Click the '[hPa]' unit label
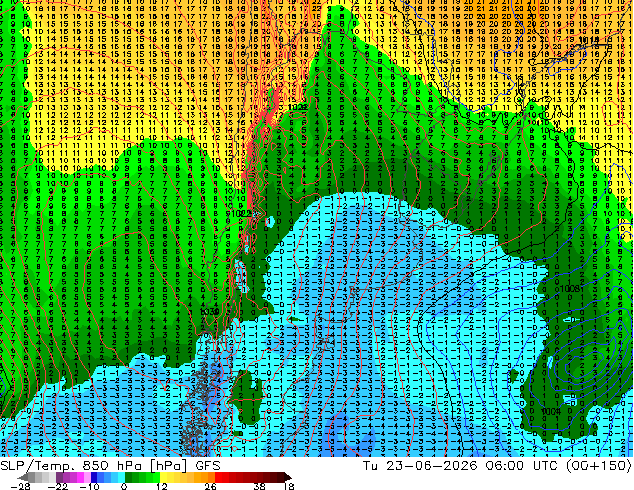The image size is (634, 490). click(169, 466)
